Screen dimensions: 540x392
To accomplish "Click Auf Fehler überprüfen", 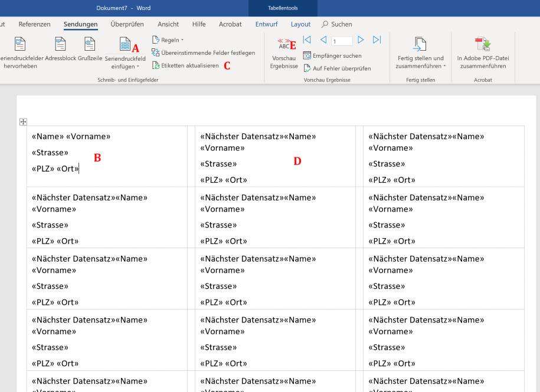I will click(337, 68).
